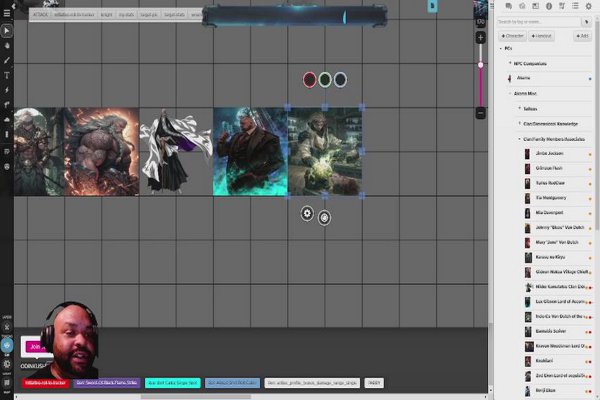Click the cyan macro button in bottom bar
The height and width of the screenshot is (400, 600).
coord(173,383)
